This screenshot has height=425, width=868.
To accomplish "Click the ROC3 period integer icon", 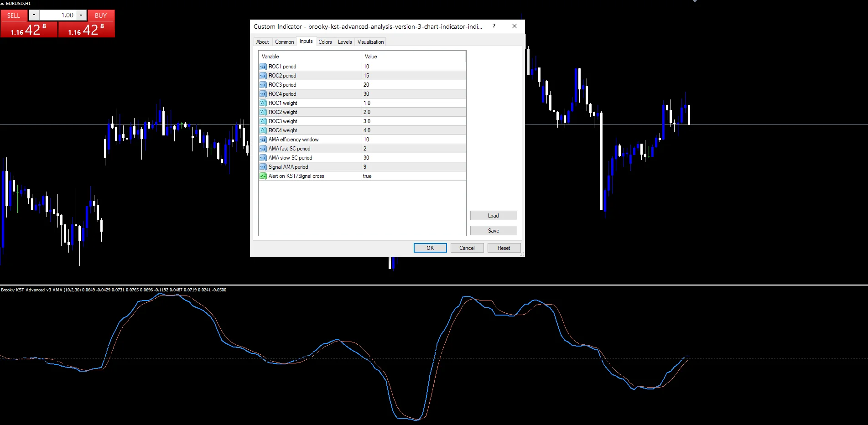I will pyautogui.click(x=263, y=85).
